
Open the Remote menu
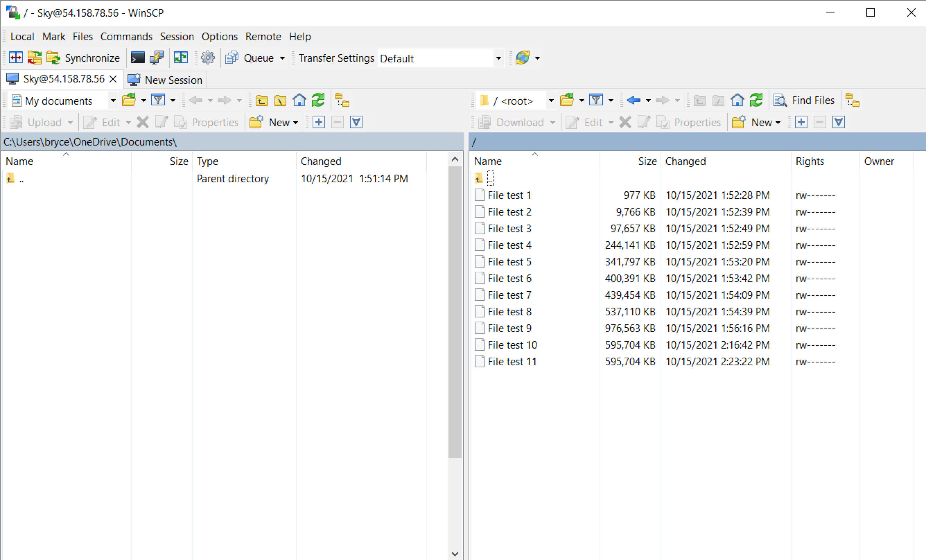(x=263, y=36)
